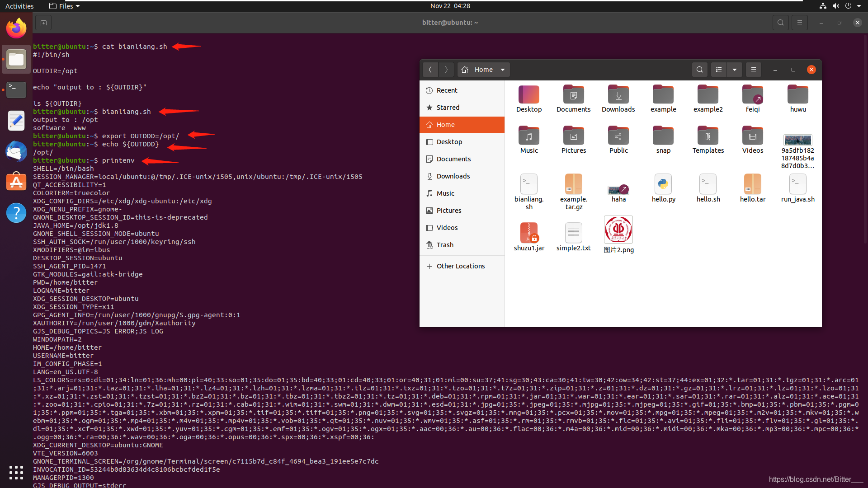Toggle list view in file manager
Viewport: 868px width, 488px height.
pyautogui.click(x=719, y=70)
